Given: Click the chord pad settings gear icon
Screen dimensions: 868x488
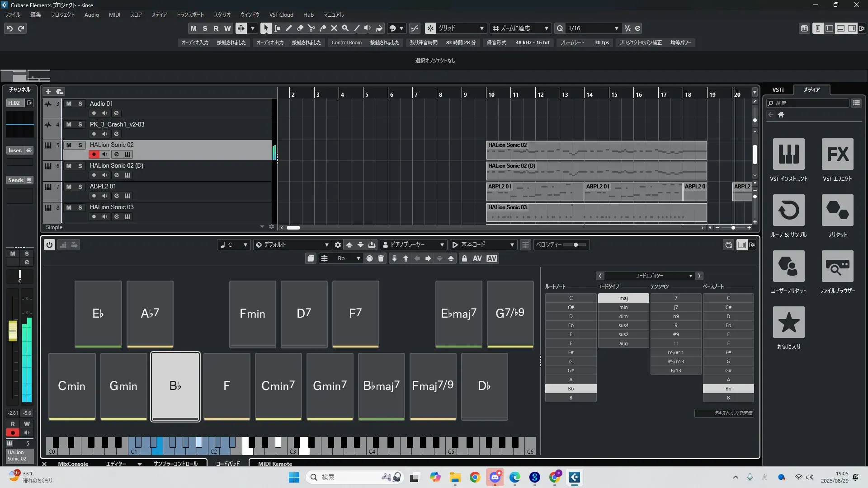Looking at the screenshot, I should (x=338, y=245).
